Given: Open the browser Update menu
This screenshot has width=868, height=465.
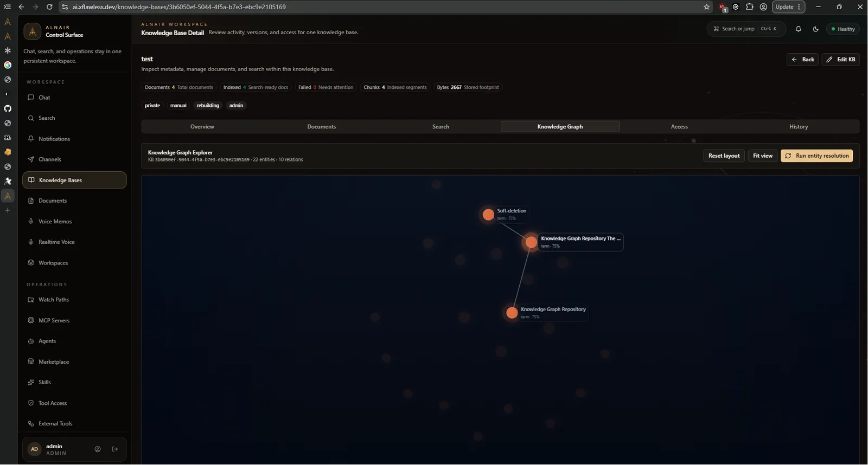Looking at the screenshot, I should click(x=788, y=7).
